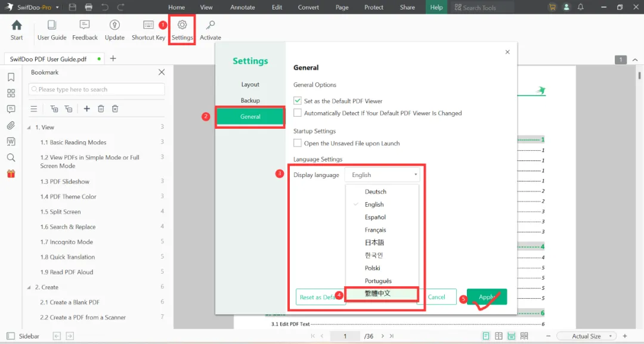Toggle the Sidebar checkbox in status bar
The image size is (644, 344).
tap(11, 336)
